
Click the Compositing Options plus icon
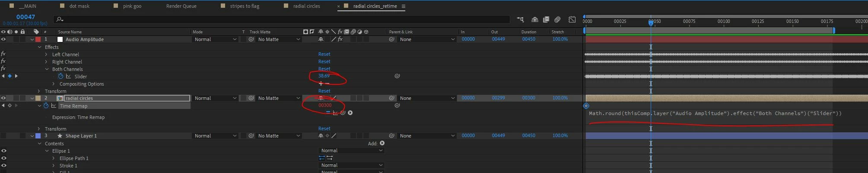pos(321,83)
